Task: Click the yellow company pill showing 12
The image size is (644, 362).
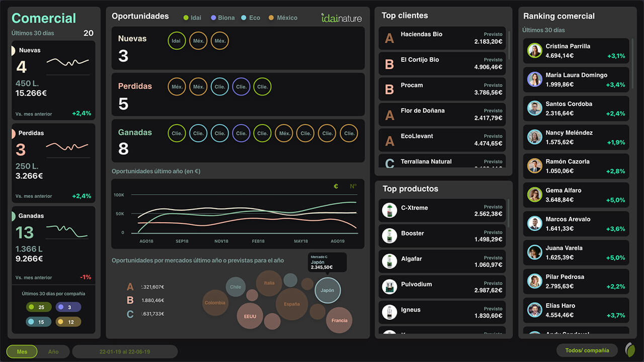Action: click(68, 322)
